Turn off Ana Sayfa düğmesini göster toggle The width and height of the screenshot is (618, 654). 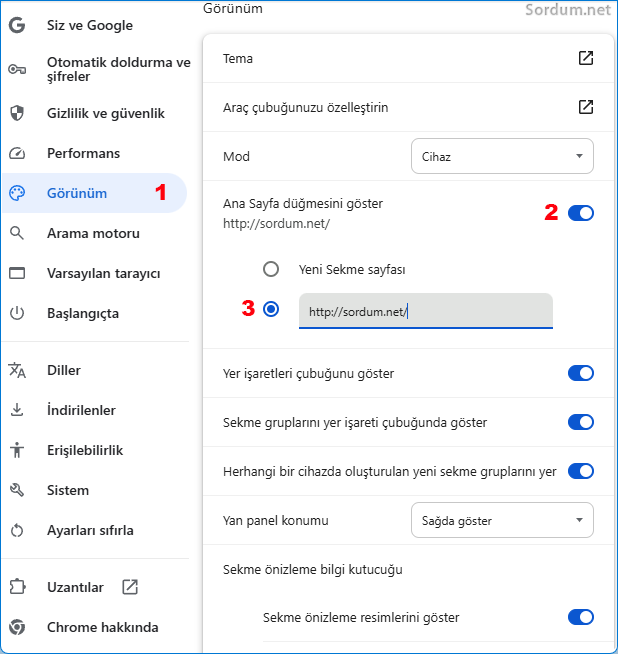[580, 213]
